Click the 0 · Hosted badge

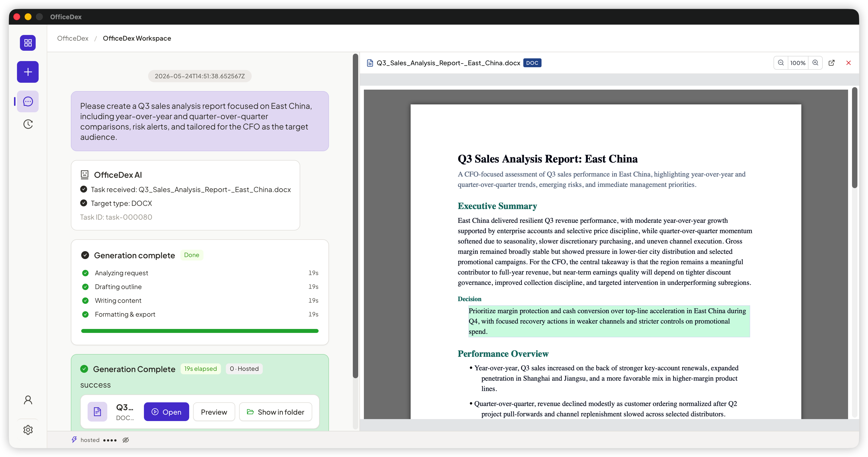pos(244,369)
